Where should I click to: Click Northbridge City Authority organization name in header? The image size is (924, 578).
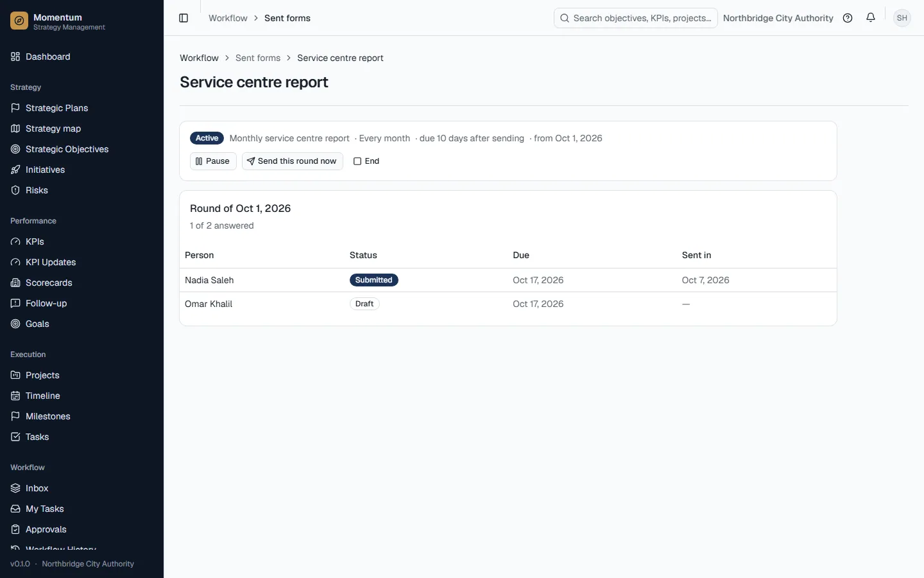tap(778, 18)
